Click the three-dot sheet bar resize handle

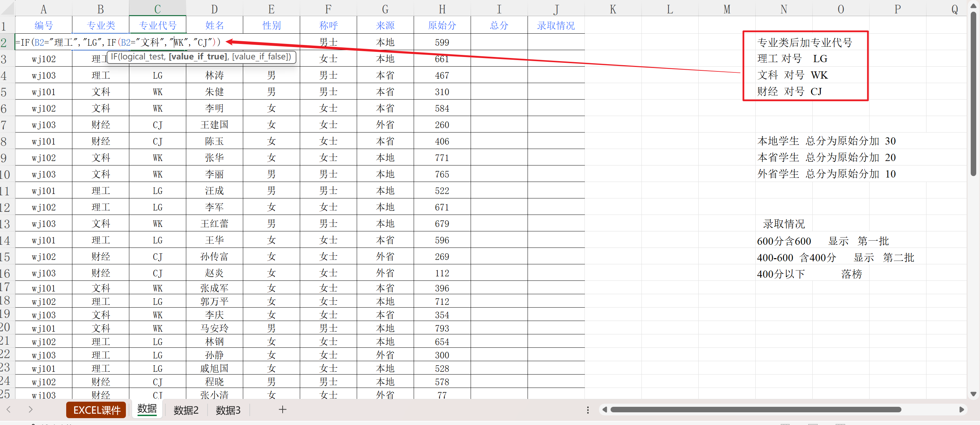click(x=588, y=410)
